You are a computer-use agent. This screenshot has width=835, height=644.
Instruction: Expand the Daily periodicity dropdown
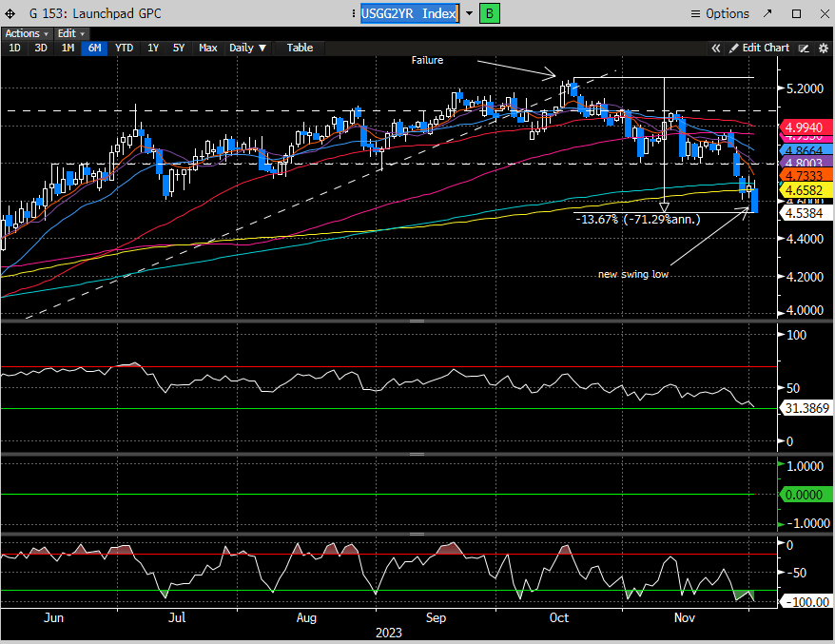(247, 48)
